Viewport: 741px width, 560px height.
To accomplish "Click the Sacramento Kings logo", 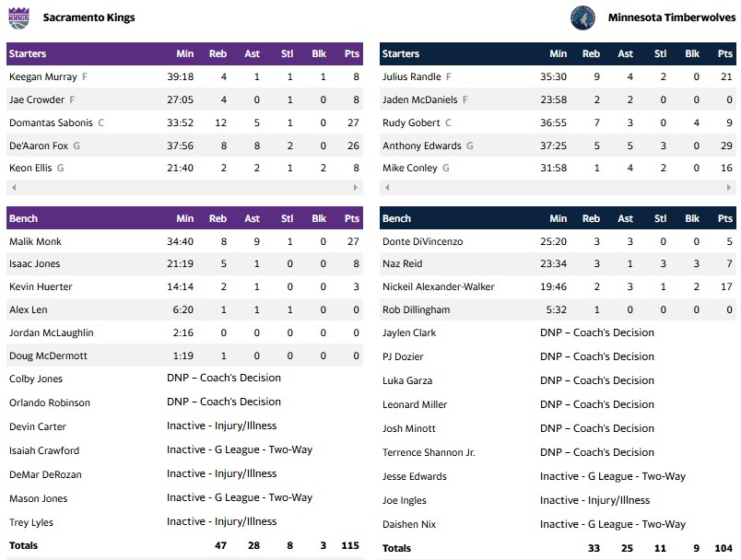I will pos(18,17).
